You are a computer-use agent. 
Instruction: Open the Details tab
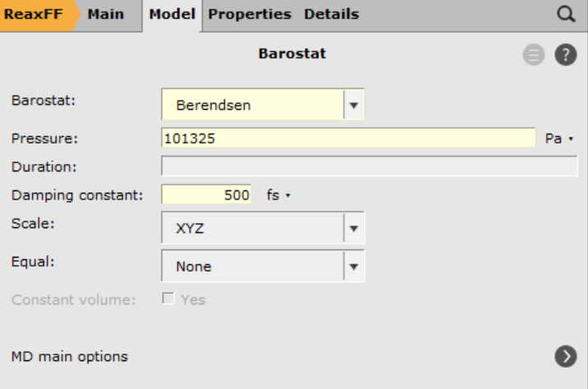tap(331, 15)
